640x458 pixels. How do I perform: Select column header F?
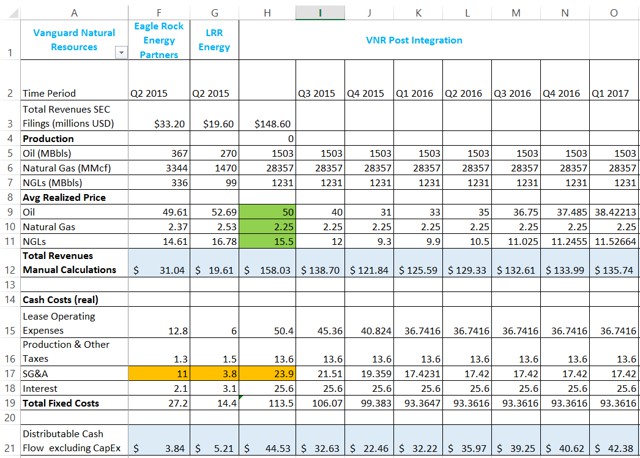[159, 13]
